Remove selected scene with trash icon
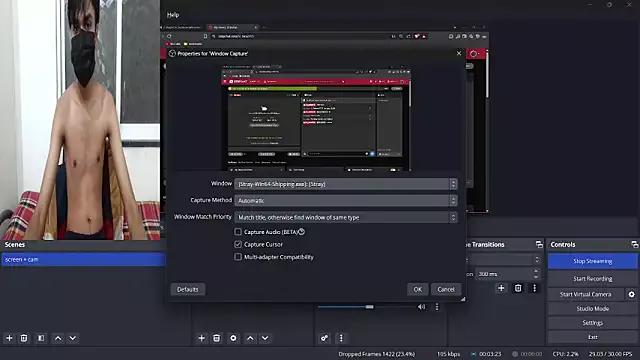The image size is (640, 360). click(x=24, y=338)
